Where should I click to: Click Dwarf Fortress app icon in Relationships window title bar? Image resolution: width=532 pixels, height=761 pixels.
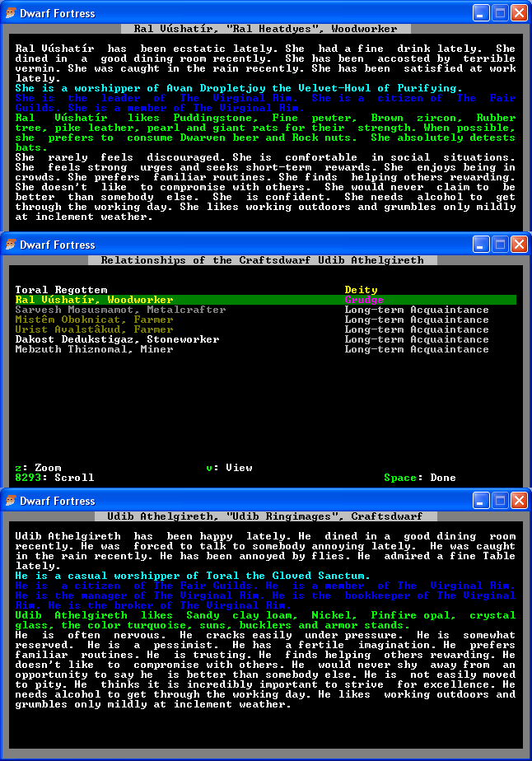click(x=11, y=245)
